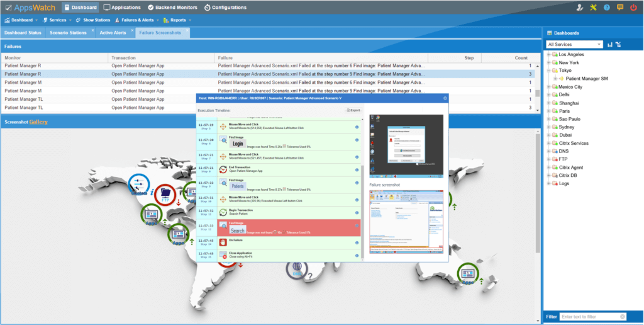The width and height of the screenshot is (644, 325).
Task: Click the Custom station icon on map
Action: pos(139,185)
